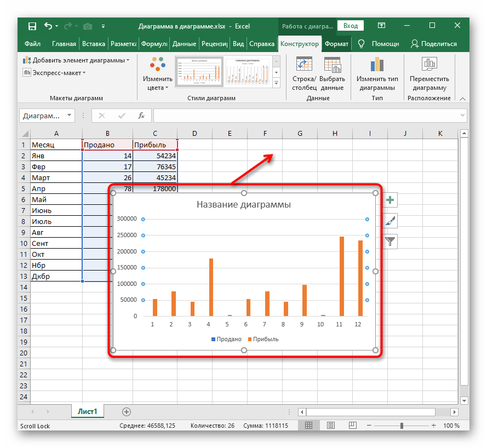487x448 pixels.
Task: Open Изменить цвета color palette
Action: point(157,74)
